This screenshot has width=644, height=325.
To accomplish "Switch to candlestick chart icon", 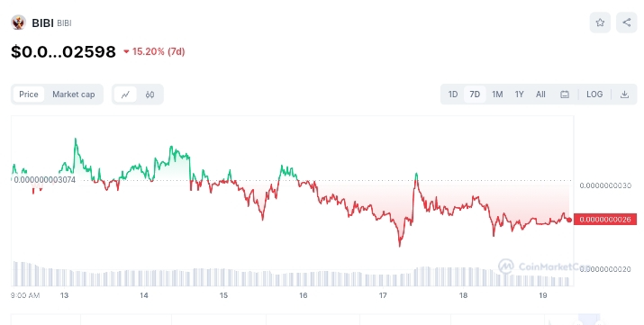I will point(150,95).
